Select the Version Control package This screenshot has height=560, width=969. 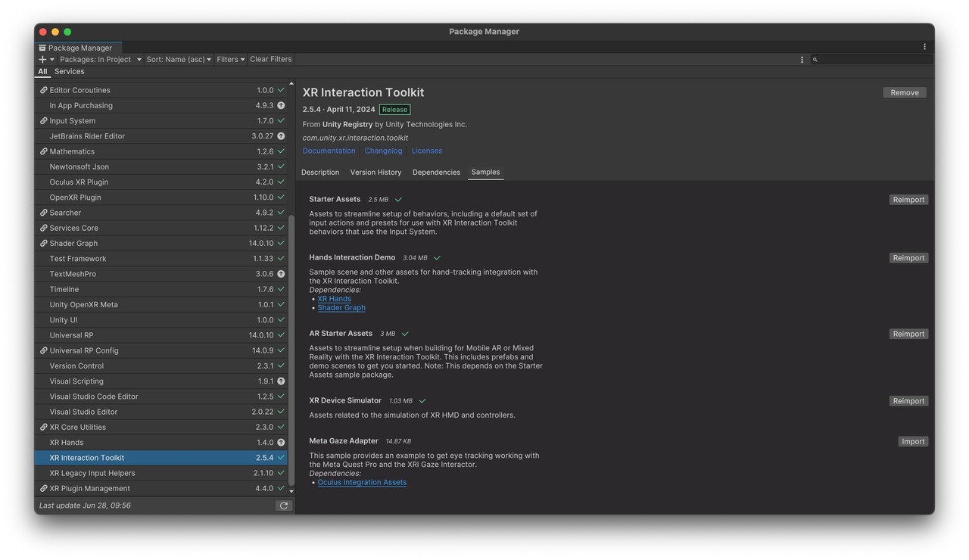click(160, 366)
